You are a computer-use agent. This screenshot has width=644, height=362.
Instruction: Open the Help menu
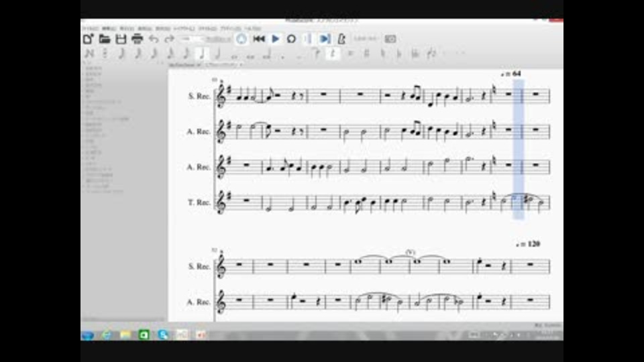coord(253,28)
